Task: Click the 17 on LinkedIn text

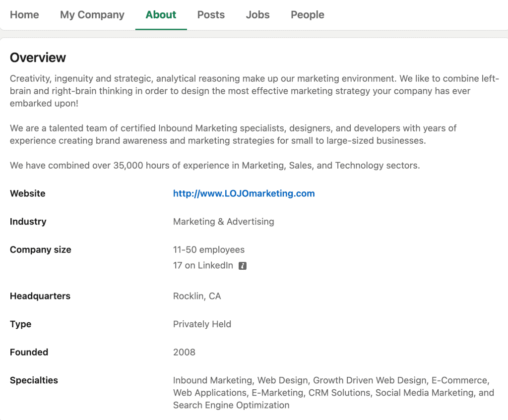Action: pos(203,265)
